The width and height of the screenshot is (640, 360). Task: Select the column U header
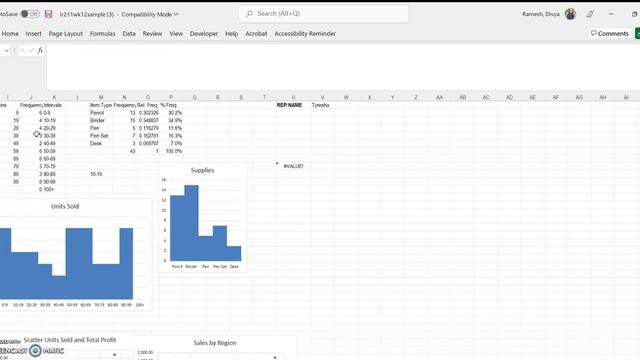click(293, 97)
